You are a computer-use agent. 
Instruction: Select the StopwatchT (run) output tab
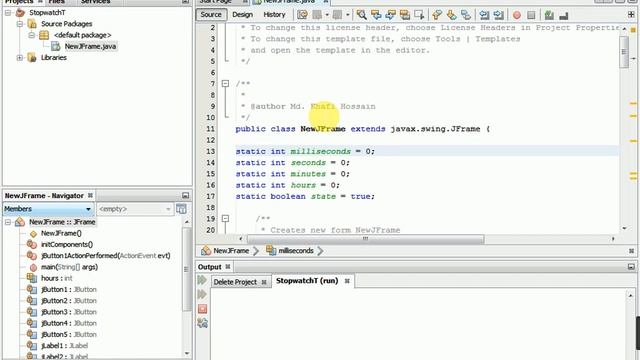307,281
